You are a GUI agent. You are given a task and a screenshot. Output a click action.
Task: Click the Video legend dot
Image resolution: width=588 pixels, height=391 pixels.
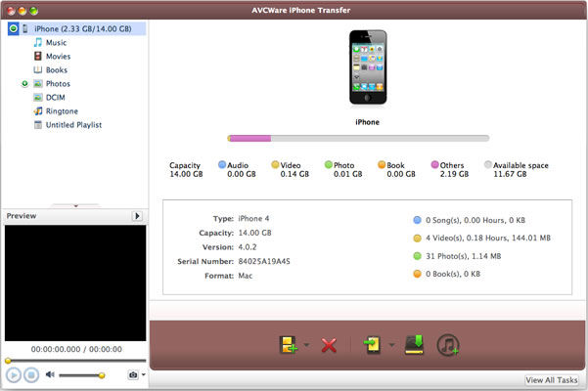pyautogui.click(x=275, y=164)
